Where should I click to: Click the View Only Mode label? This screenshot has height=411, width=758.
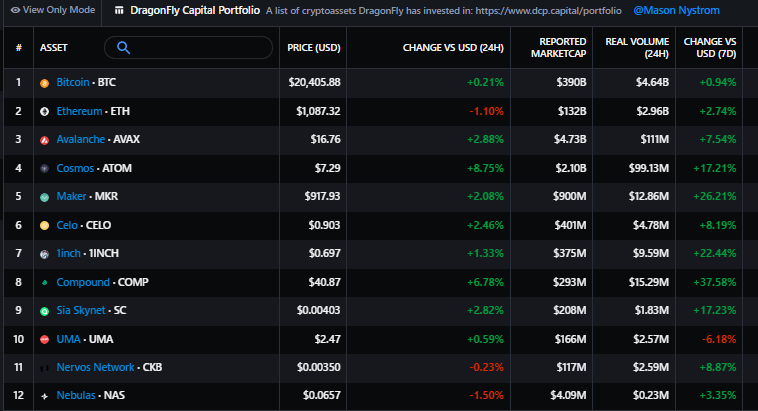(59, 10)
